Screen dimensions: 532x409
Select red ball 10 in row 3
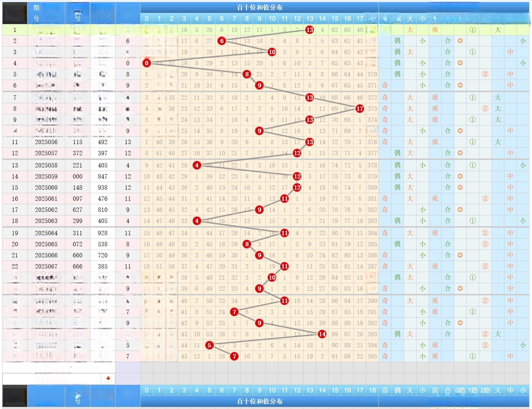tap(272, 52)
